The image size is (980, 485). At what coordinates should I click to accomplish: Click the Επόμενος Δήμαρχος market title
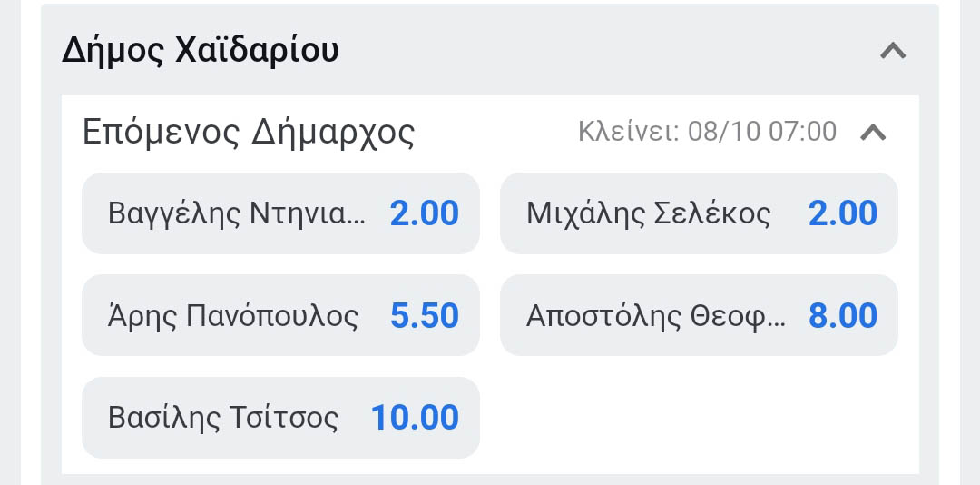click(249, 133)
